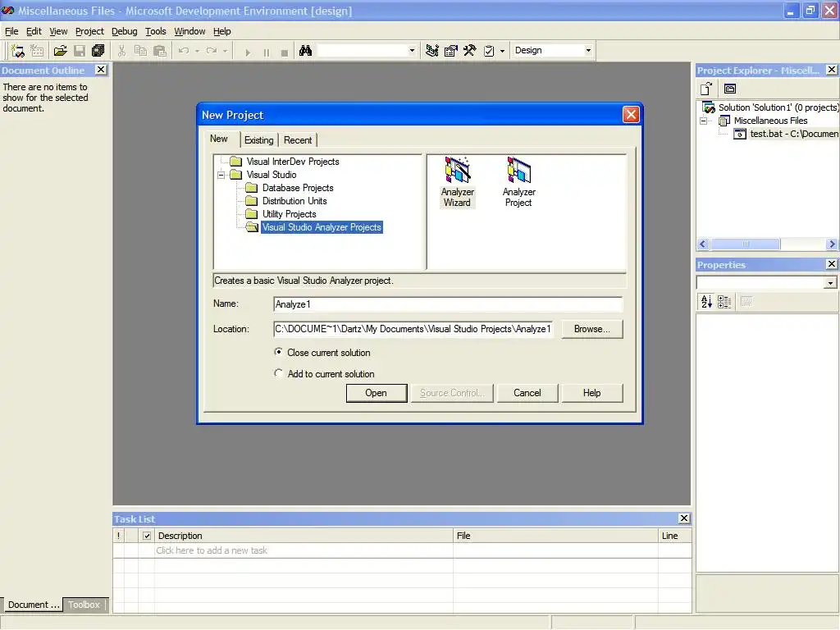This screenshot has width=840, height=630.
Task: Click the Cut scissors icon
Action: 121,51
